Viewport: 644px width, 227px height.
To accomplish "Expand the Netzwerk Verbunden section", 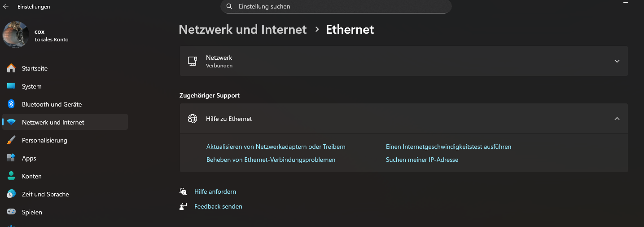I will point(617,61).
